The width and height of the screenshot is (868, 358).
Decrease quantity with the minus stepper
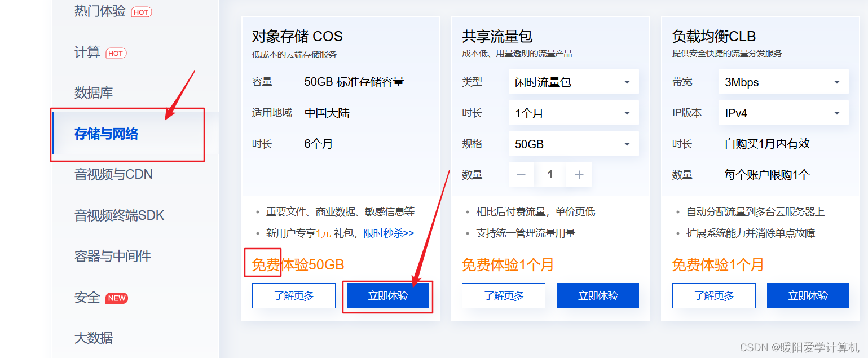(521, 175)
